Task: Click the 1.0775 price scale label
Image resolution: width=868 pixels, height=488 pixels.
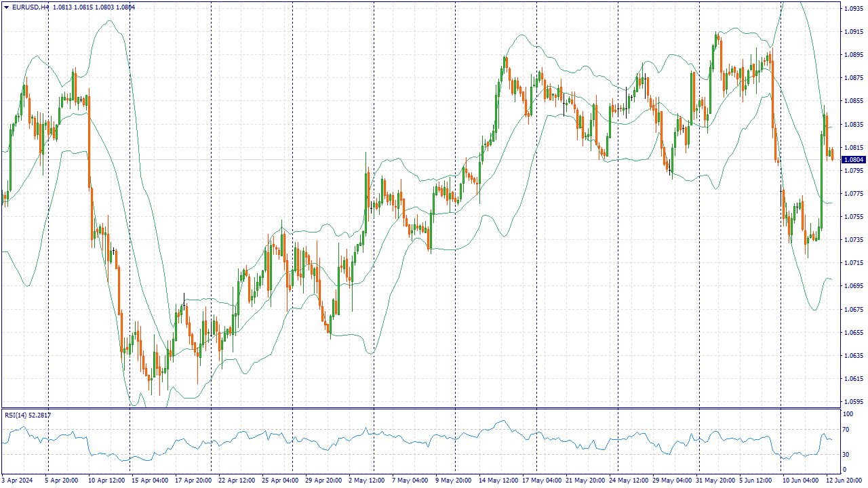Action: point(853,193)
